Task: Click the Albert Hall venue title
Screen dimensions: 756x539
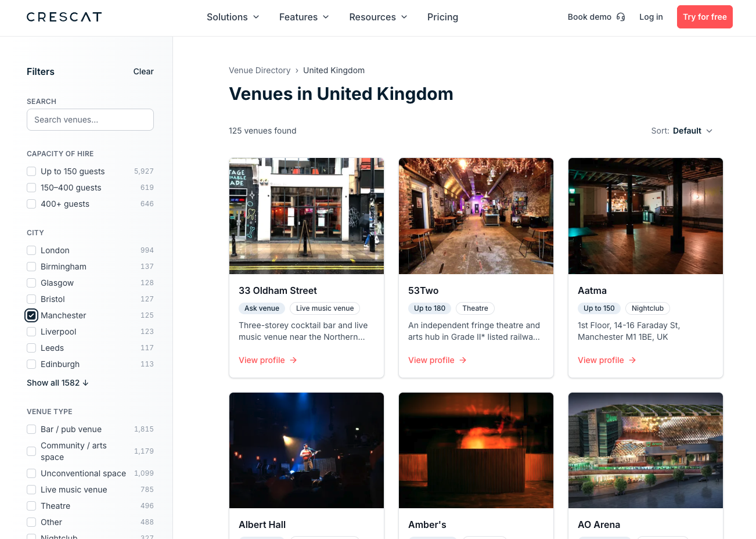Action: pos(262,524)
